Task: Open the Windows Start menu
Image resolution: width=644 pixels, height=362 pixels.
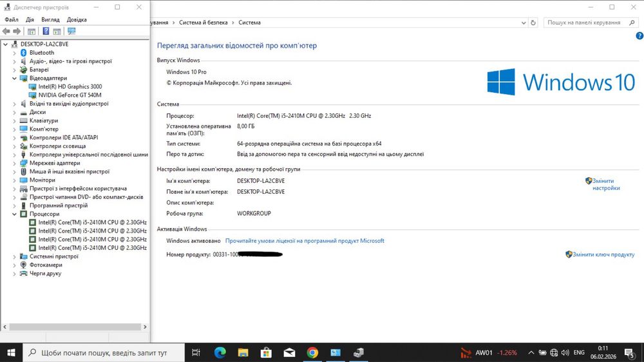Action: 11,352
